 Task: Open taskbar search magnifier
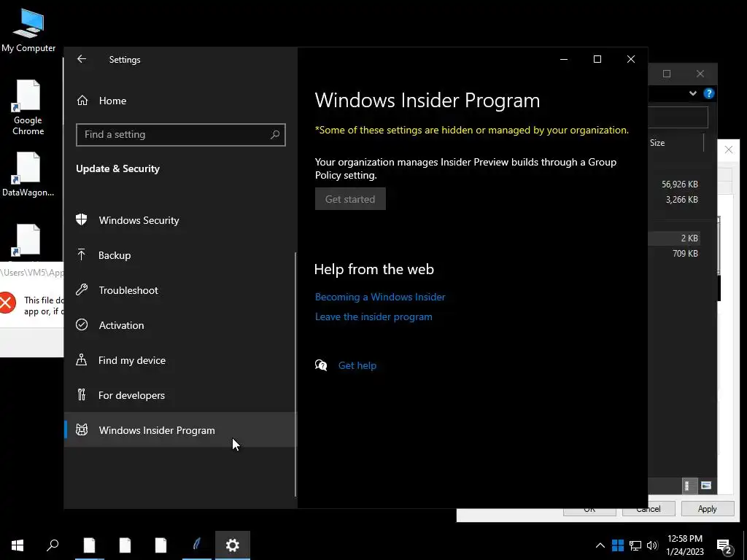pos(53,545)
